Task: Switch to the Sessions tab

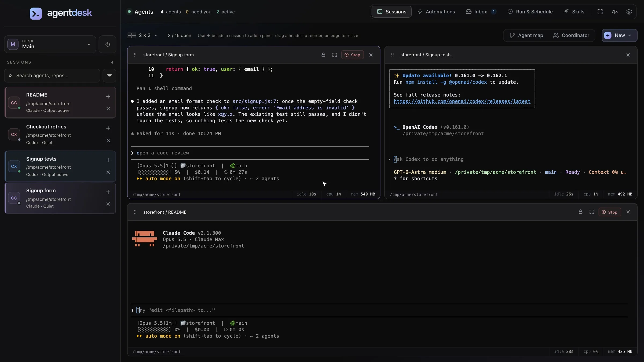Action: [x=391, y=12]
